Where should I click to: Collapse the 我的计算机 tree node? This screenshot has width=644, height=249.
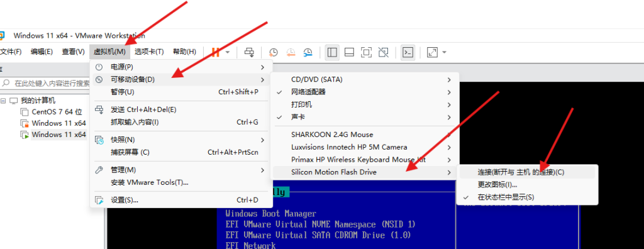coord(3,100)
